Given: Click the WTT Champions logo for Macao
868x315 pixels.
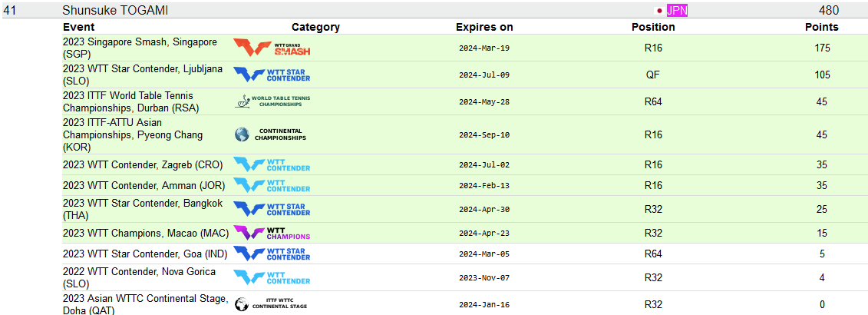Looking at the screenshot, I should [271, 233].
